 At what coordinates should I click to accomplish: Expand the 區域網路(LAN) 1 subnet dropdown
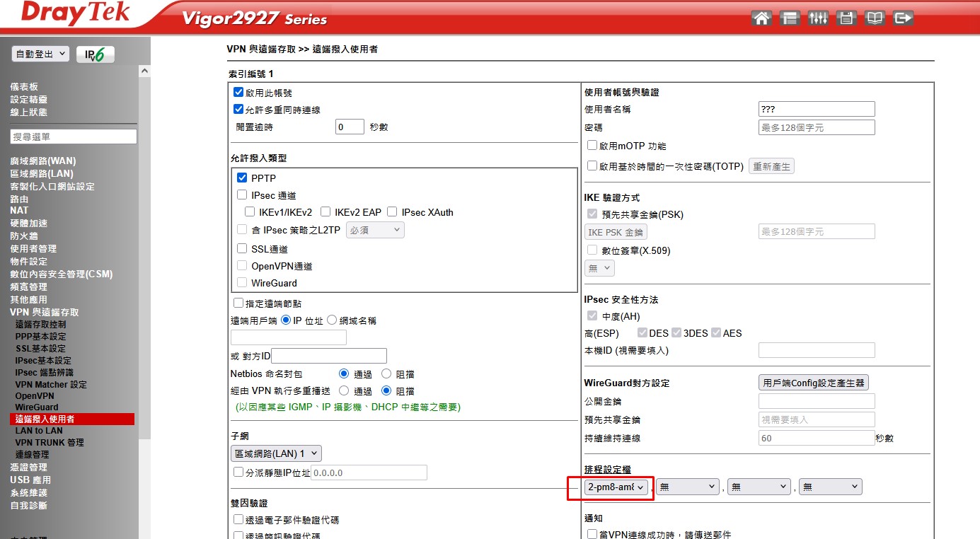(x=276, y=453)
